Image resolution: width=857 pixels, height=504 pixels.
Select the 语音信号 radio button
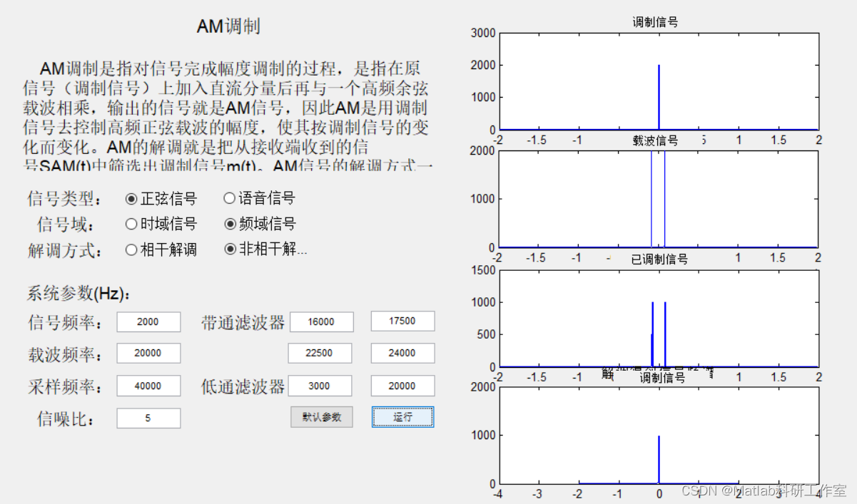[x=228, y=197]
